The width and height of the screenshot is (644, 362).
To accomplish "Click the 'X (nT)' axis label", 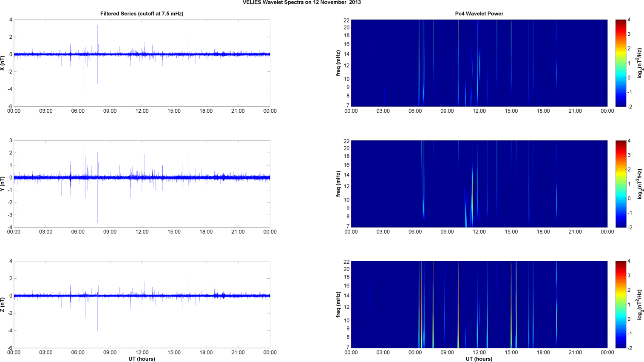I will [3, 63].
